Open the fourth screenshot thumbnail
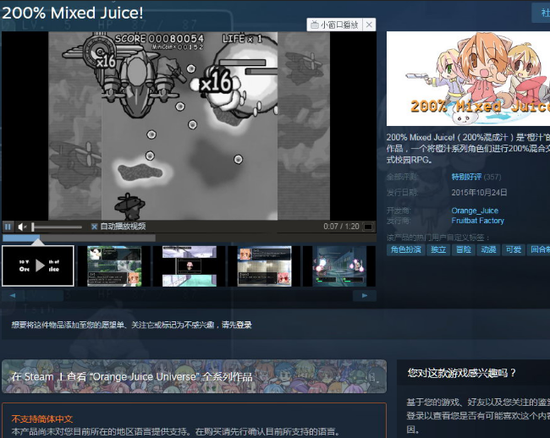 [x=264, y=266]
